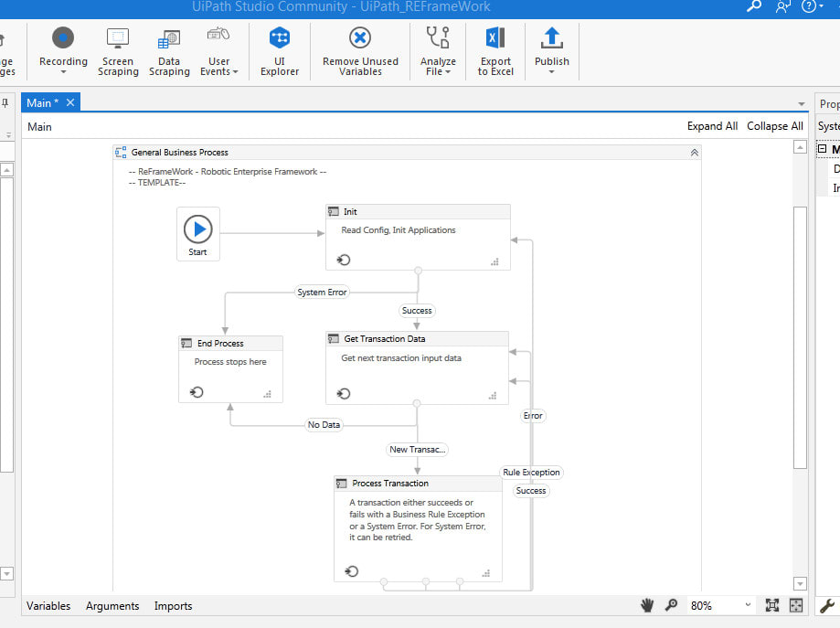Screen dimensions: 840x628
Task: Click resize grip of Init state
Action: 494,262
